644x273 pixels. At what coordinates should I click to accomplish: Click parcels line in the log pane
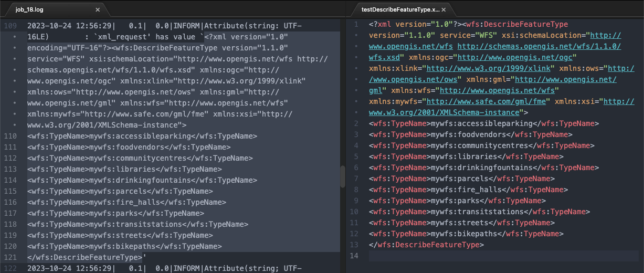pos(120,191)
